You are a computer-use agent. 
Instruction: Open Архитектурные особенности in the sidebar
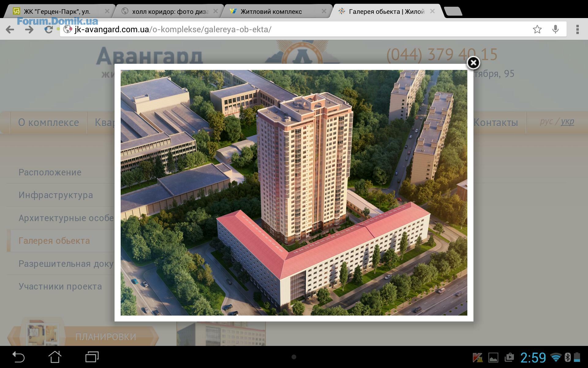point(66,218)
